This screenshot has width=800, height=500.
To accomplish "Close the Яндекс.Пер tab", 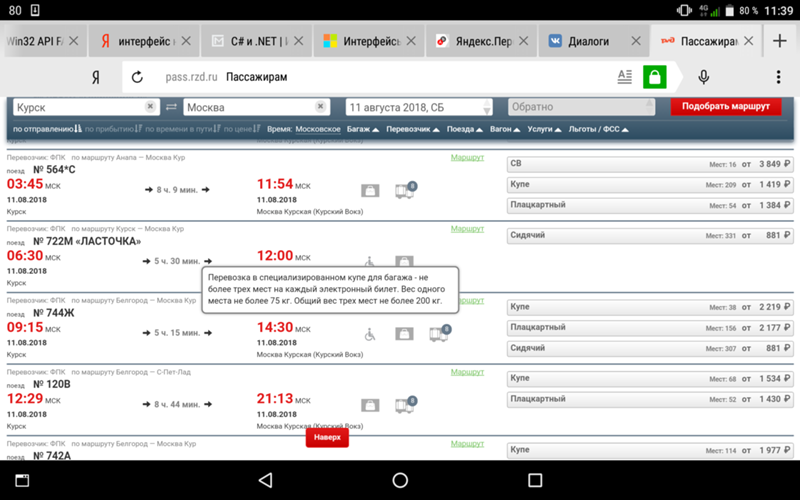I will (523, 41).
